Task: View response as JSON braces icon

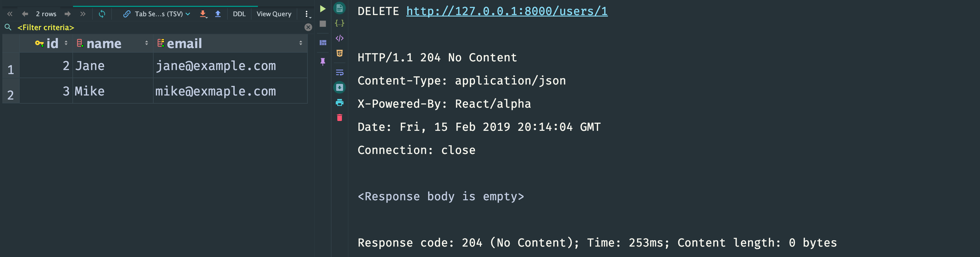Action: pos(339,23)
